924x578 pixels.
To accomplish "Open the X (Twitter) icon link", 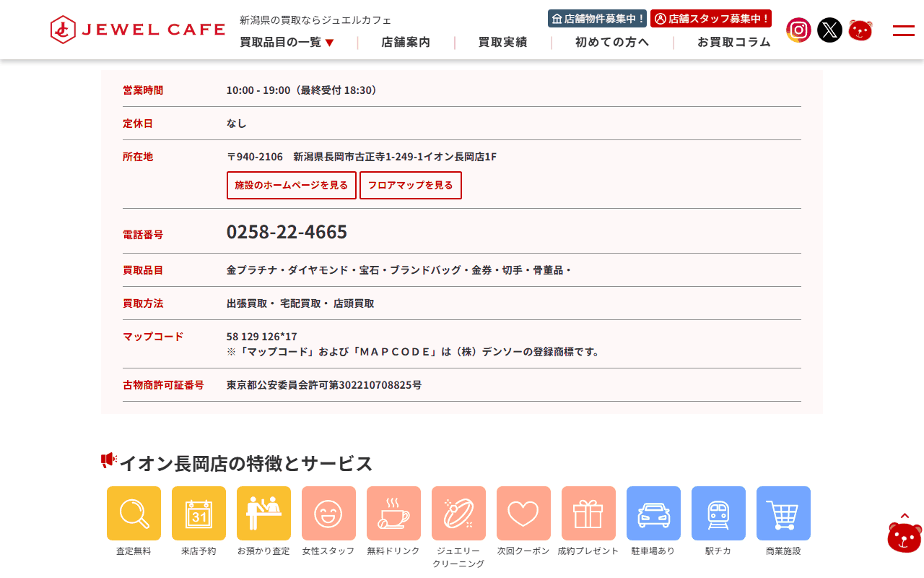I will point(829,30).
